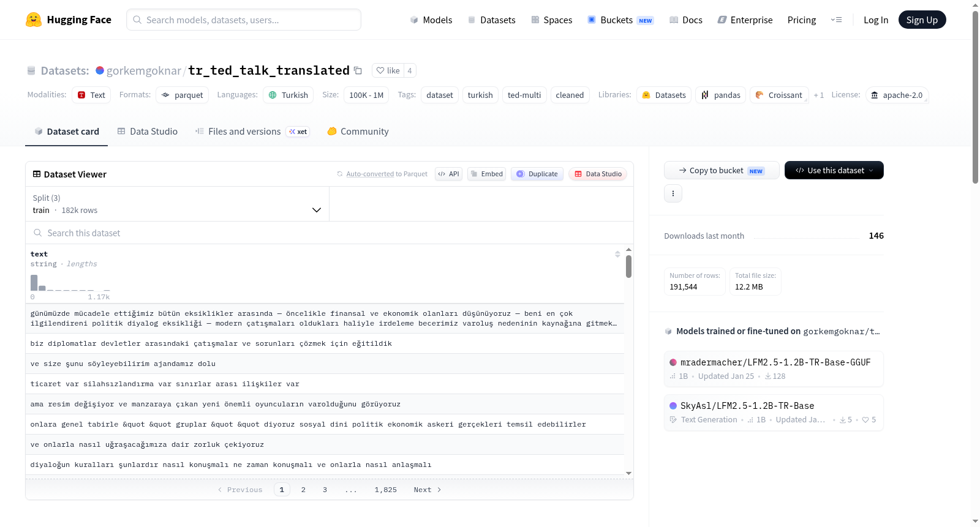Focus the main search models field
Viewport: 980px width, 527px height.
click(x=244, y=20)
